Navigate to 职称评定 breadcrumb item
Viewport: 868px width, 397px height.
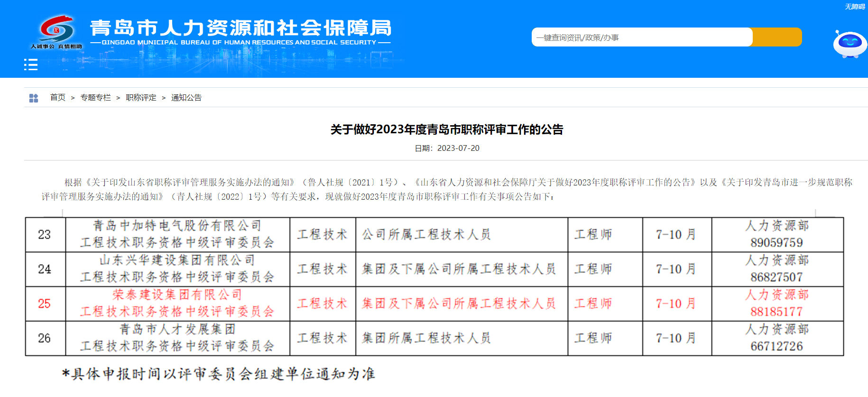click(141, 98)
